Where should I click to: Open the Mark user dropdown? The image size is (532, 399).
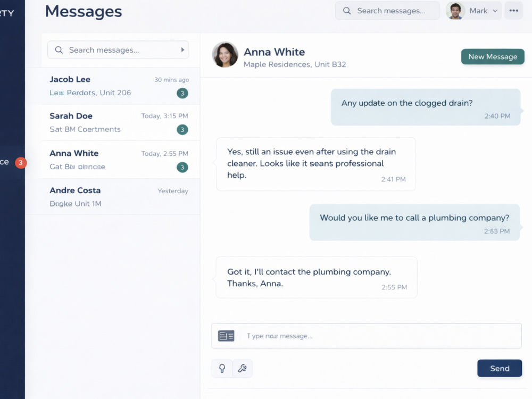473,11
